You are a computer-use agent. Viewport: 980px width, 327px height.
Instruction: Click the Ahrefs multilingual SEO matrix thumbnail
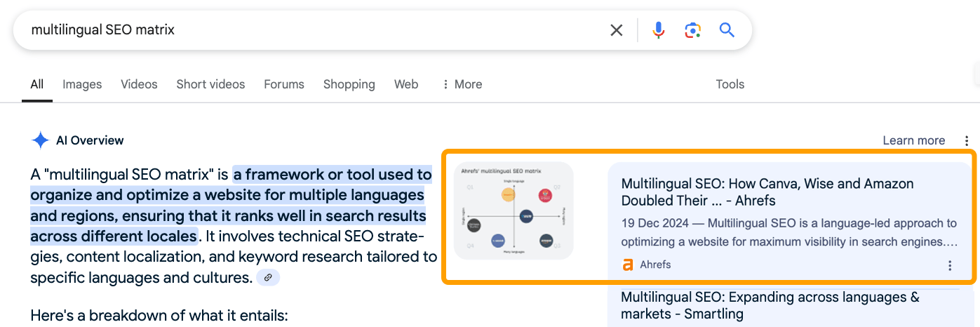coord(514,211)
